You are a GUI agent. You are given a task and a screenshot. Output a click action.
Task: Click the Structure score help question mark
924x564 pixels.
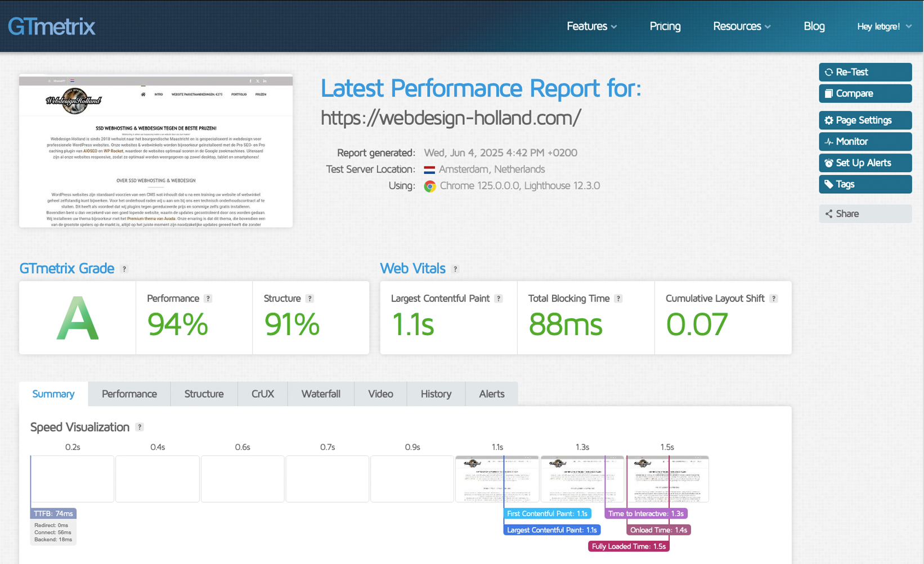pyautogui.click(x=310, y=299)
